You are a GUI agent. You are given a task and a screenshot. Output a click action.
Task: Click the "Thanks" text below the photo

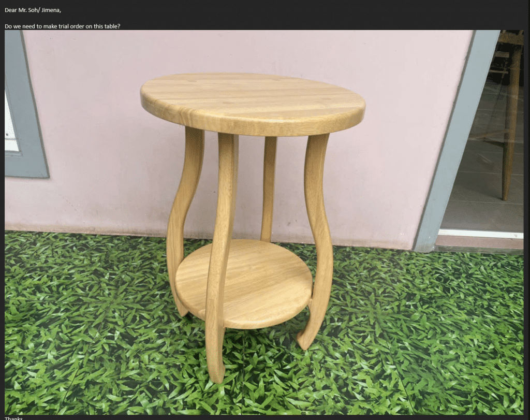[x=13, y=418]
